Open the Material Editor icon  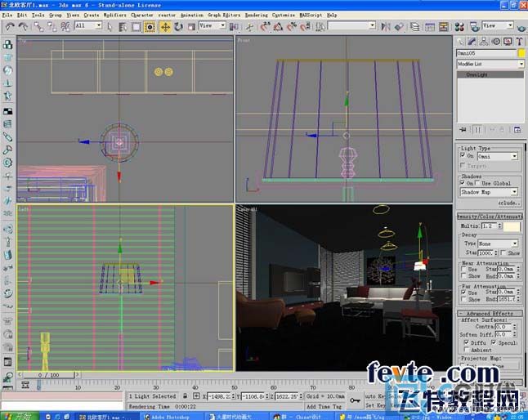click(459, 27)
